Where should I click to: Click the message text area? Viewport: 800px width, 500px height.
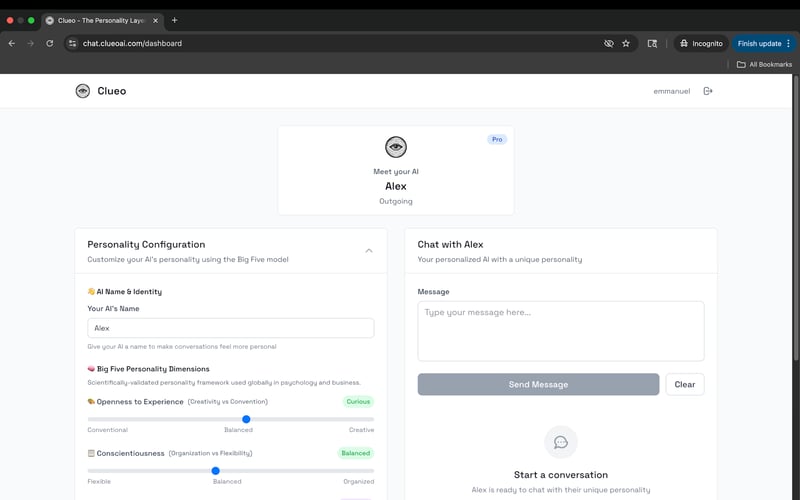(561, 331)
